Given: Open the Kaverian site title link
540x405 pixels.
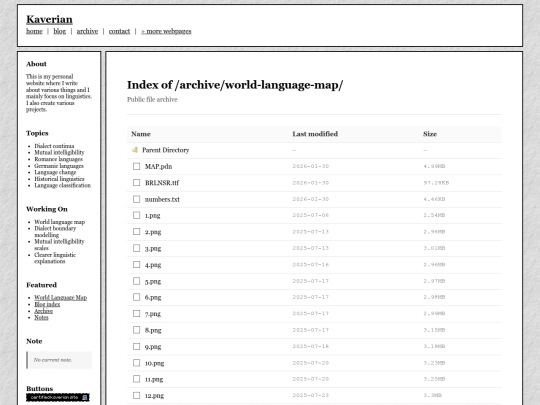Looking at the screenshot, I should pos(49,19).
